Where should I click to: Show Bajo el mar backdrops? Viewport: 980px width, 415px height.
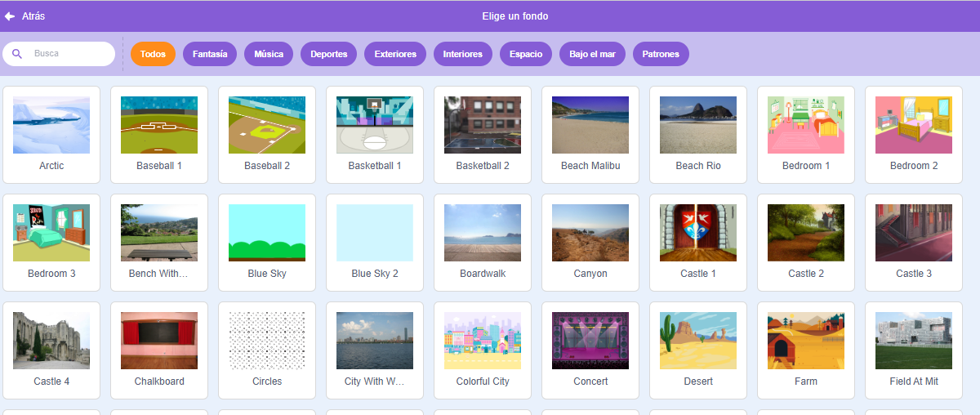pyautogui.click(x=592, y=54)
